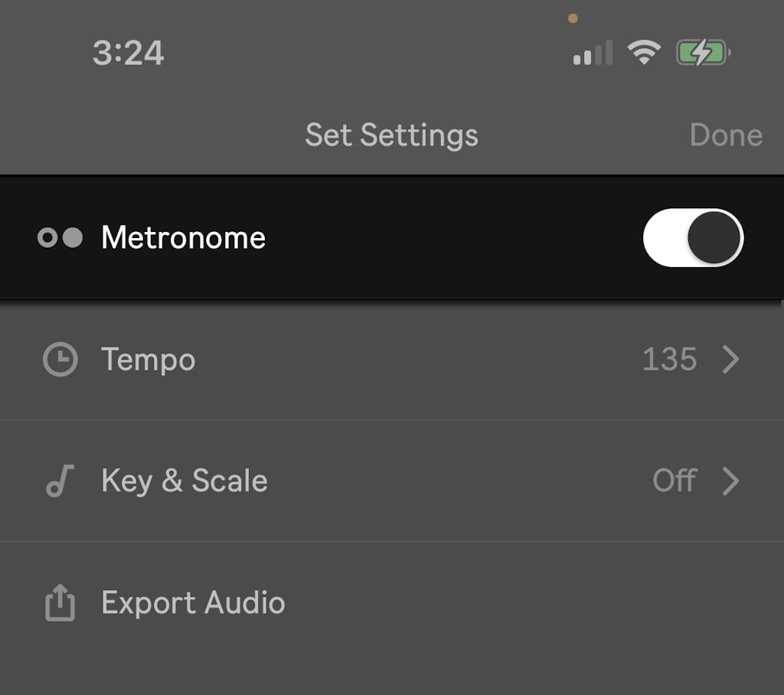Select the Export Audio text
784x695 pixels.
point(193,604)
